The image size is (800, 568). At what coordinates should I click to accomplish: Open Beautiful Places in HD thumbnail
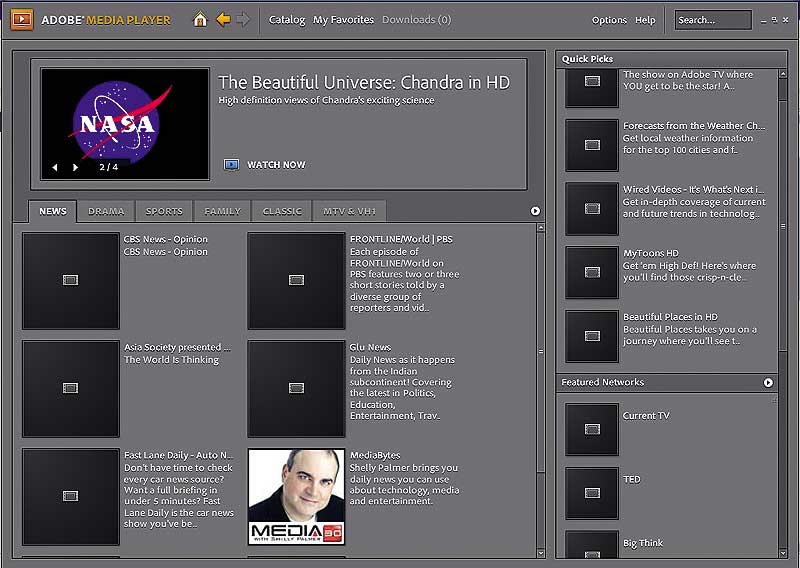click(x=592, y=336)
